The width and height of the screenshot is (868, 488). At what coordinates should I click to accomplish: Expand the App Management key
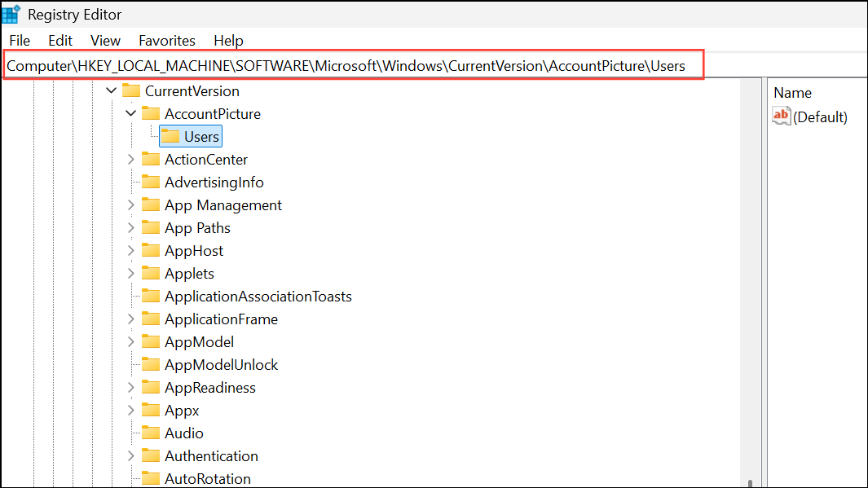[x=130, y=204]
